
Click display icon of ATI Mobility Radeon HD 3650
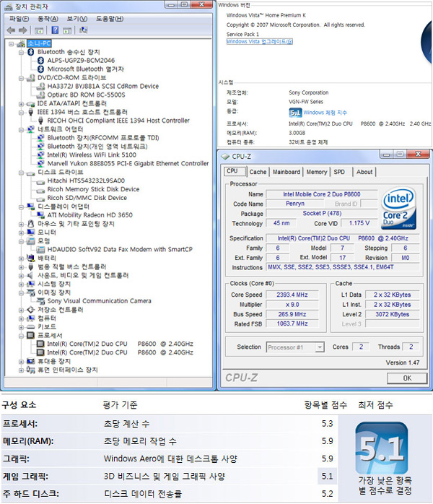coord(41,215)
